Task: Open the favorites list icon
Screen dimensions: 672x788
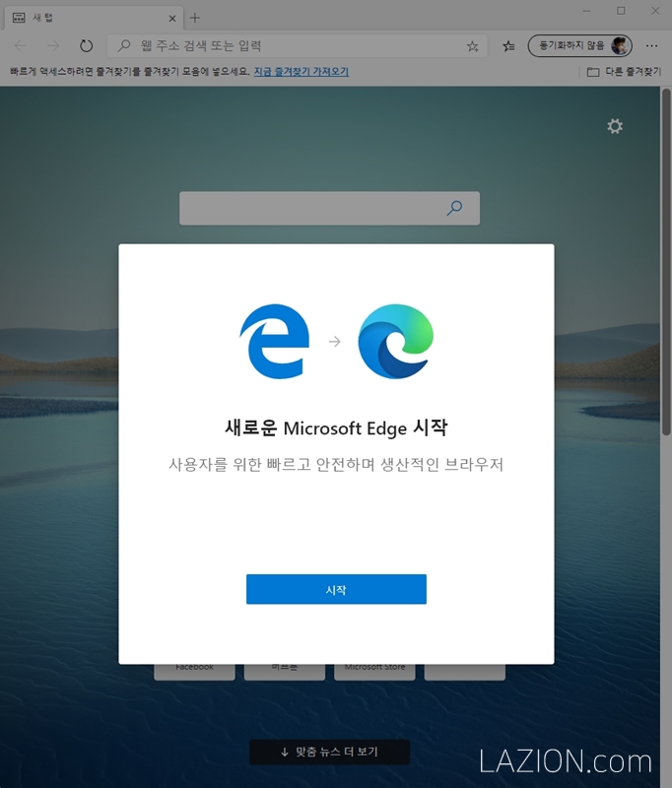Action: click(508, 46)
